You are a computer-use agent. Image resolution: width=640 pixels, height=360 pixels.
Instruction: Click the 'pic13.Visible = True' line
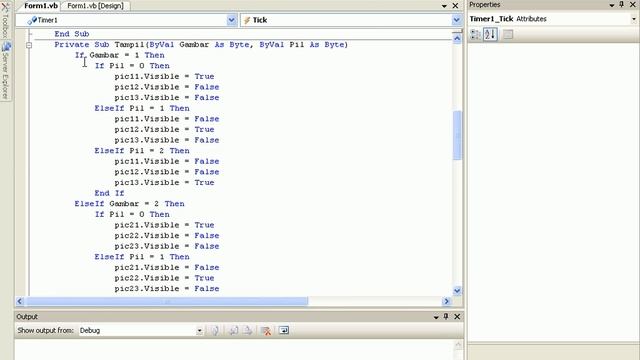click(164, 182)
